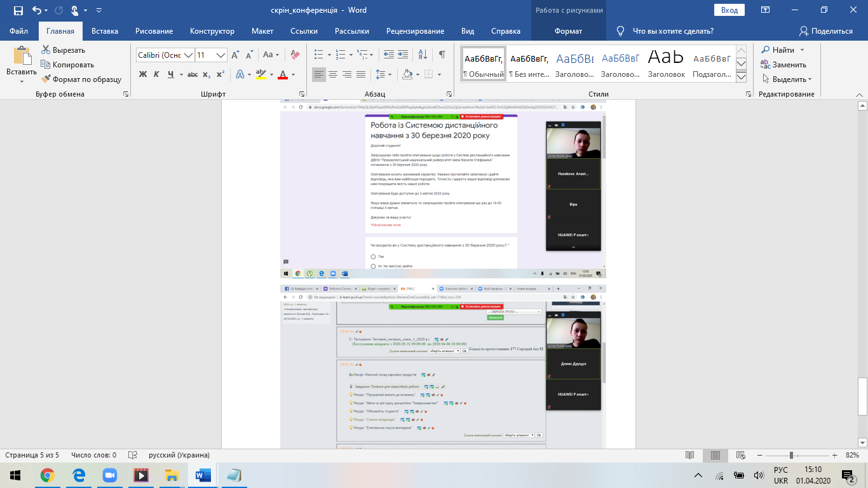Viewport: 868px width, 488px height.
Task: Expand the styles gallery more arrow
Action: (741, 76)
